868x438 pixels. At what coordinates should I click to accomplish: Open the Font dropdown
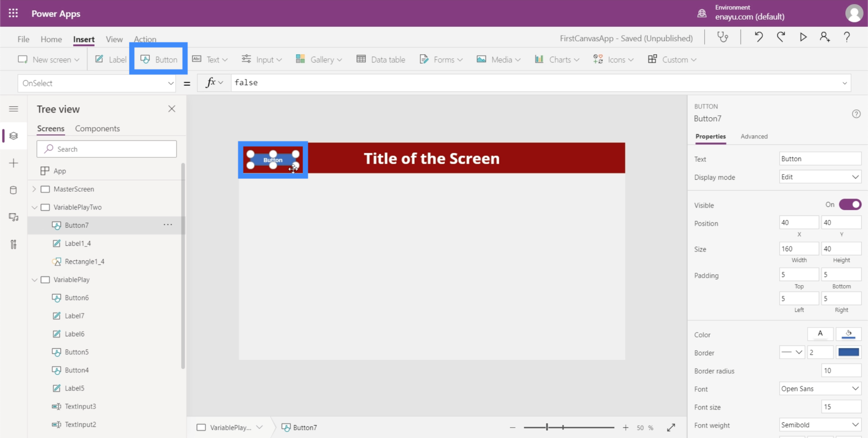point(820,388)
